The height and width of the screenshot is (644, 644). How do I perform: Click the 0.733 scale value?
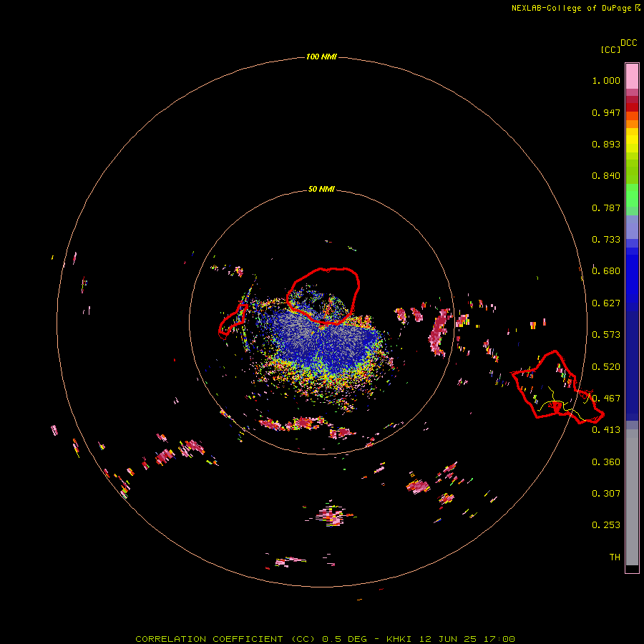click(x=606, y=240)
